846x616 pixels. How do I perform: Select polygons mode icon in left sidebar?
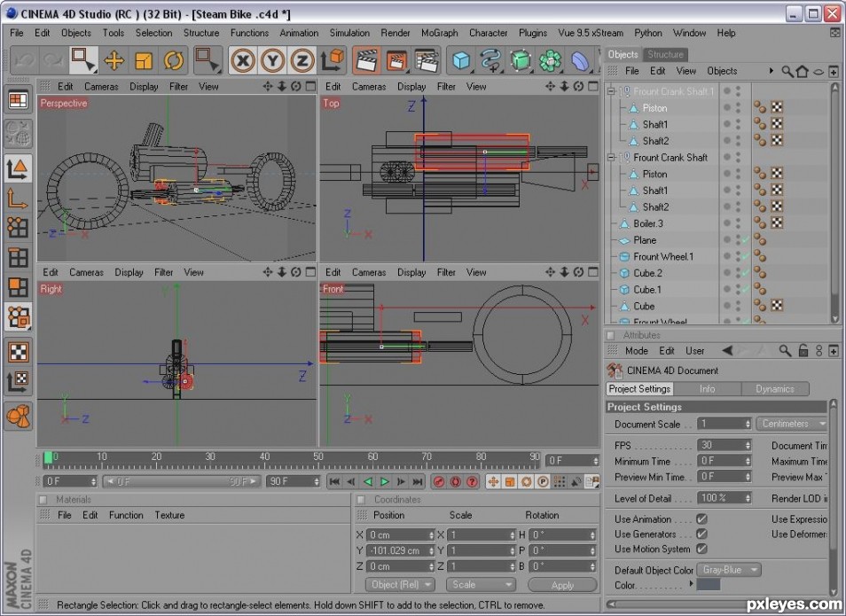click(18, 287)
